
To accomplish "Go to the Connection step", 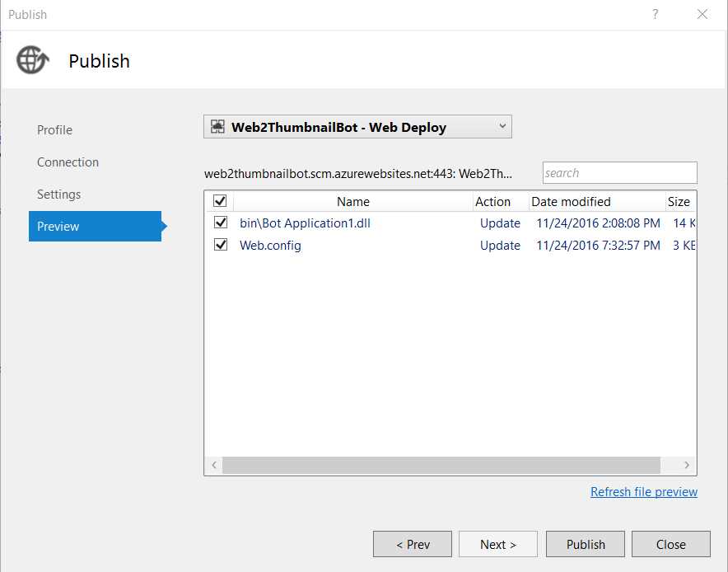I will click(68, 162).
